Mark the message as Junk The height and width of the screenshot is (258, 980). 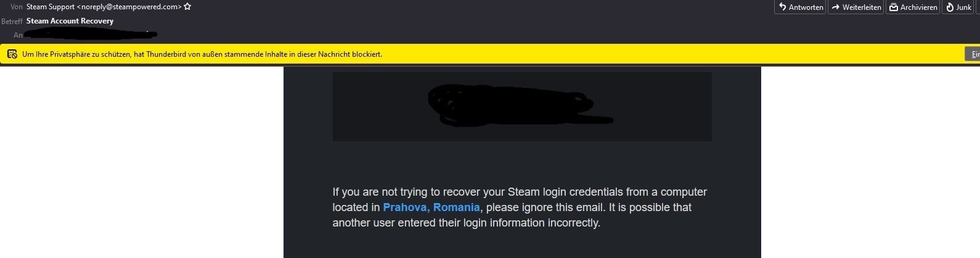(958, 7)
